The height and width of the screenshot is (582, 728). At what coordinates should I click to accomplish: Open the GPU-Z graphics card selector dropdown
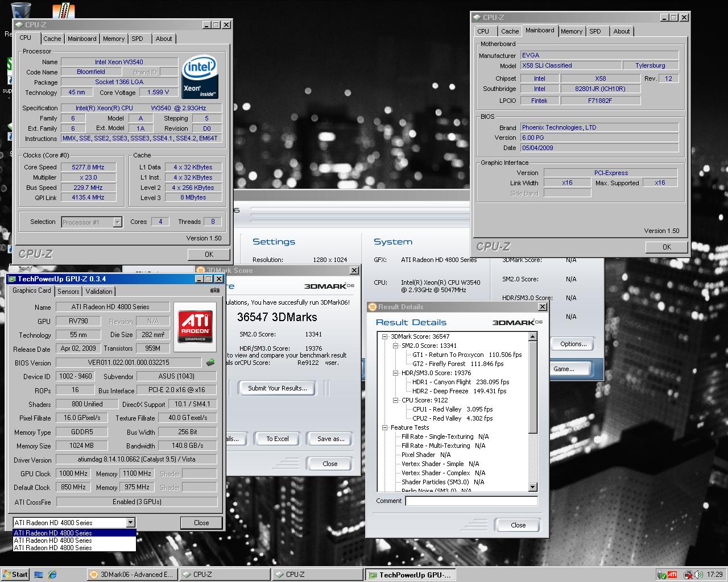click(130, 523)
